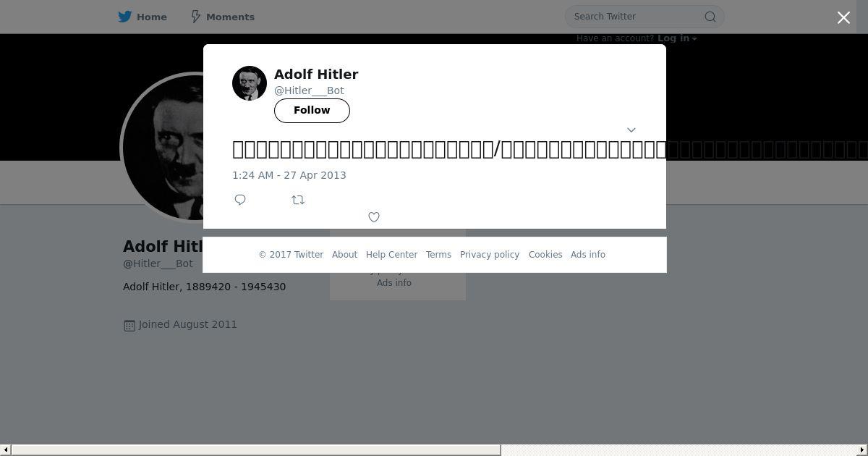This screenshot has width=868, height=456.
Task: Open the Help Center footer link
Action: [391, 255]
